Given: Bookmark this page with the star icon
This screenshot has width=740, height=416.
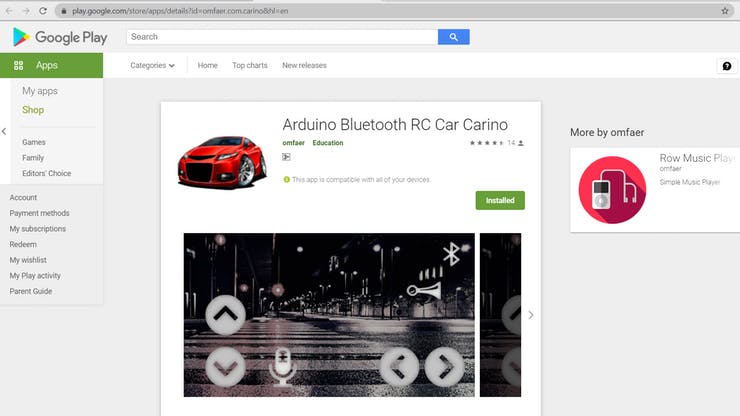Looking at the screenshot, I should [x=725, y=11].
